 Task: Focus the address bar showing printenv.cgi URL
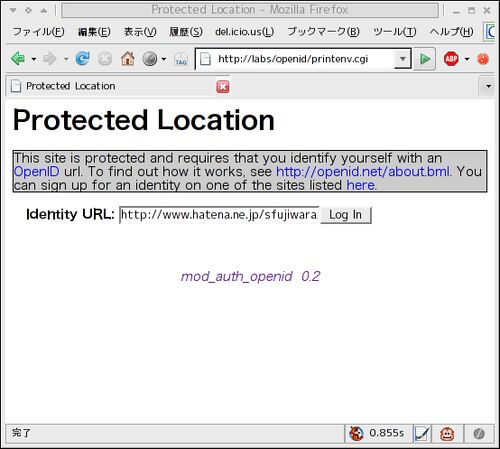point(303,59)
